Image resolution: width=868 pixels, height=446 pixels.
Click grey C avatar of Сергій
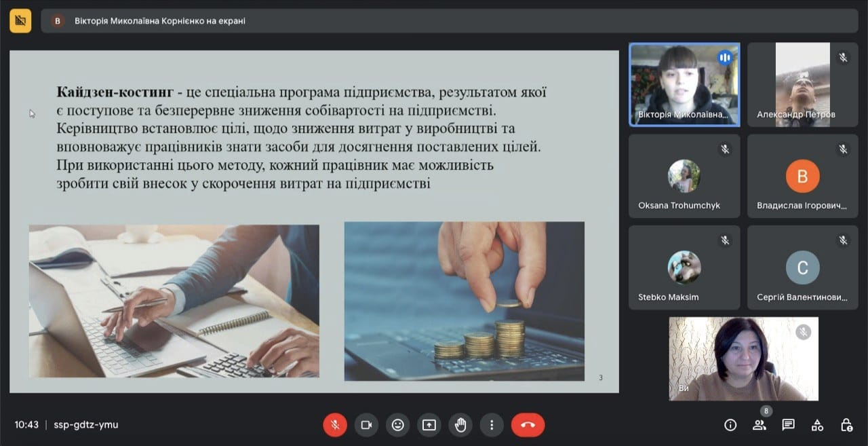click(802, 268)
